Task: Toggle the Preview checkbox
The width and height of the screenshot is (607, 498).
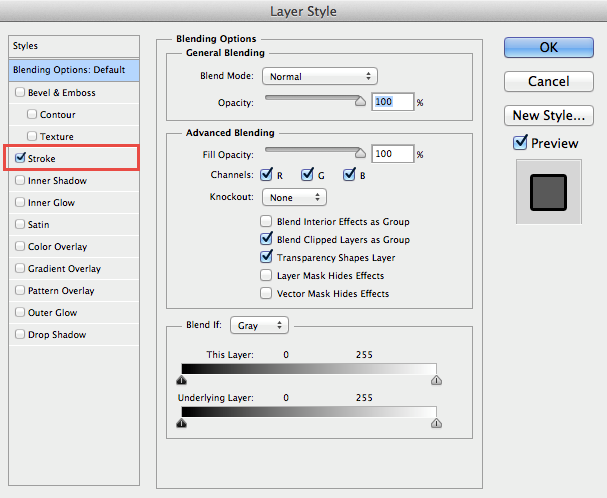Action: 520,143
